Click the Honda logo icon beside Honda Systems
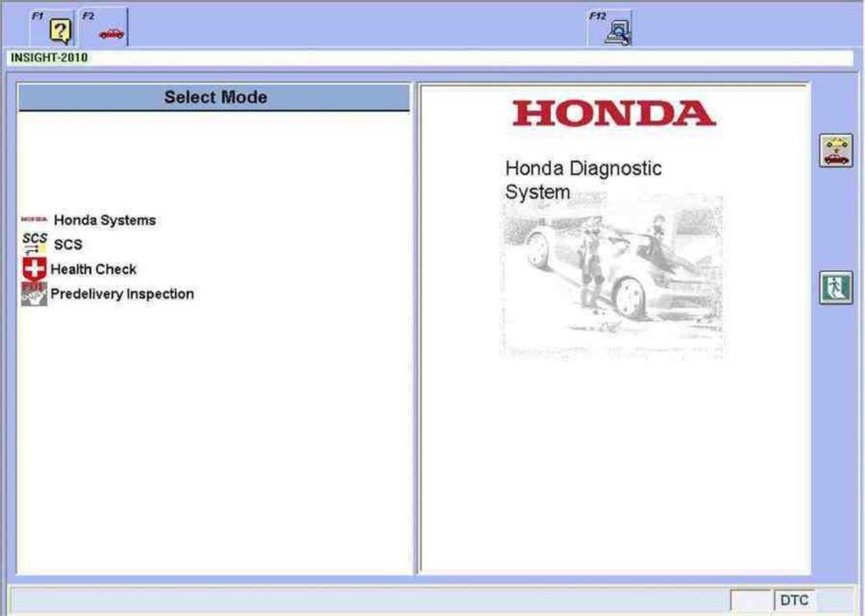 pyautogui.click(x=35, y=219)
